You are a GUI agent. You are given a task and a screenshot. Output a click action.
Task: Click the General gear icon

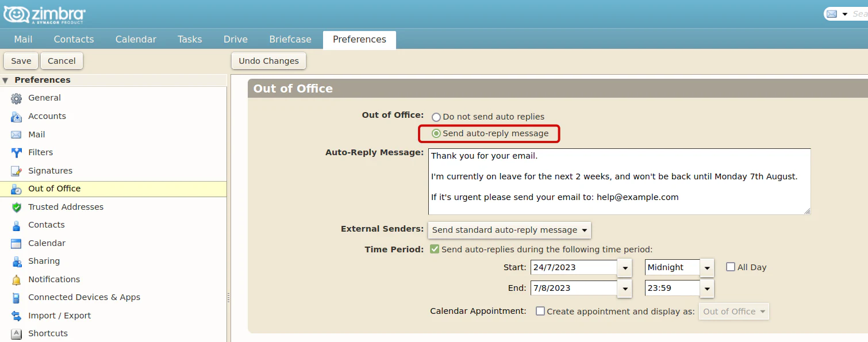(x=17, y=98)
